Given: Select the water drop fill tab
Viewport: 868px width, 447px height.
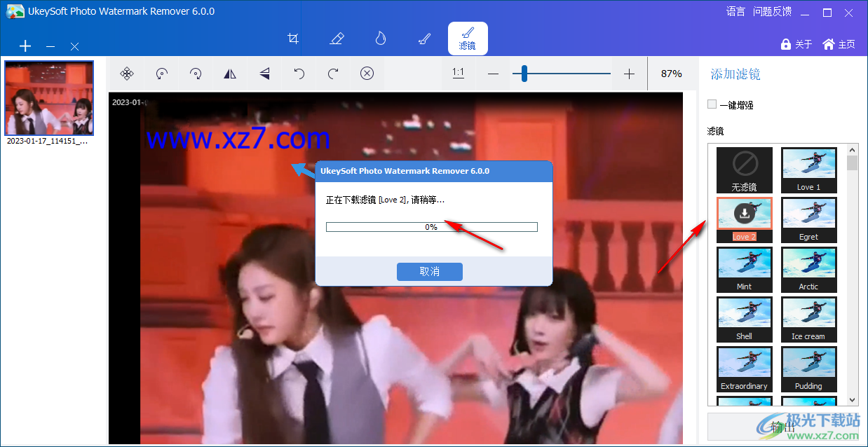Looking at the screenshot, I should coord(380,39).
